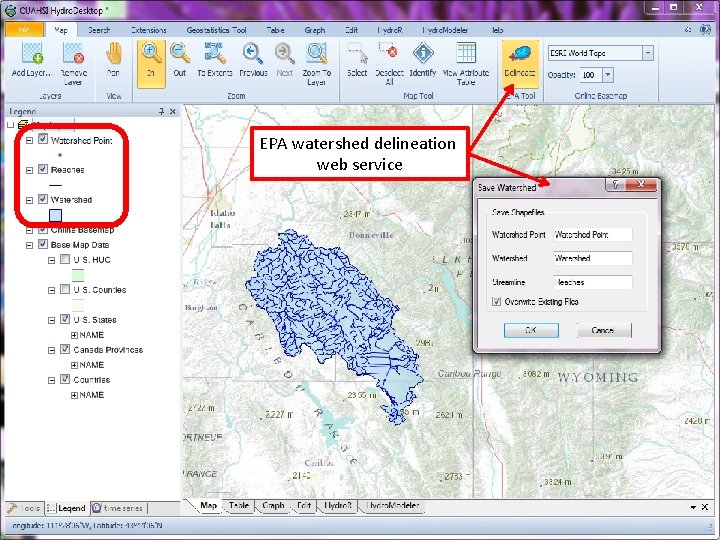
Task: Open Geostatistics Tool ribbon tab
Action: (216, 30)
